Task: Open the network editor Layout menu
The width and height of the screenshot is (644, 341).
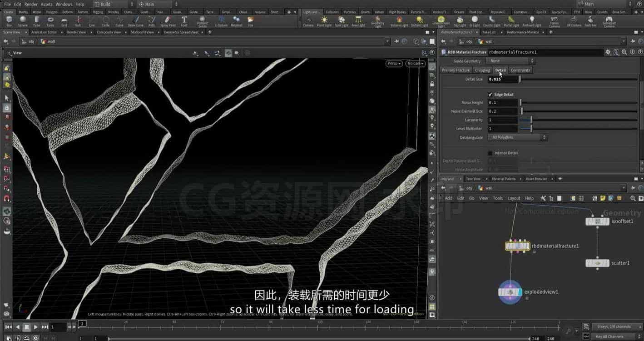Action: [x=514, y=198]
